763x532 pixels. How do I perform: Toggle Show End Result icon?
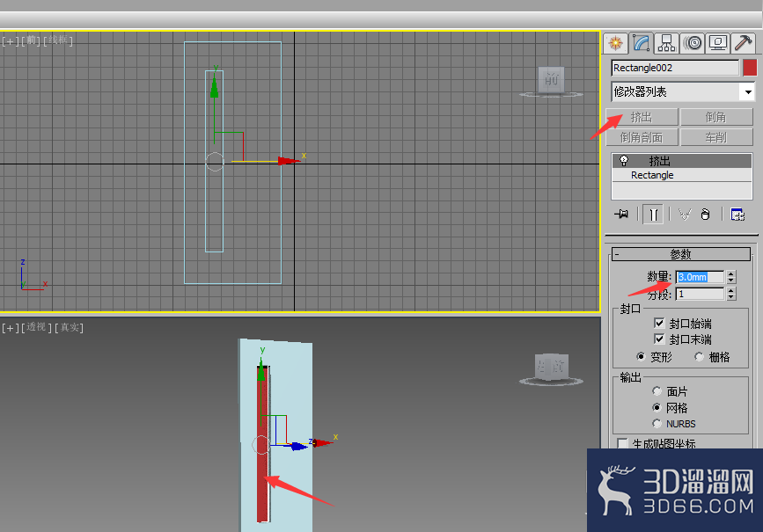pos(653,214)
